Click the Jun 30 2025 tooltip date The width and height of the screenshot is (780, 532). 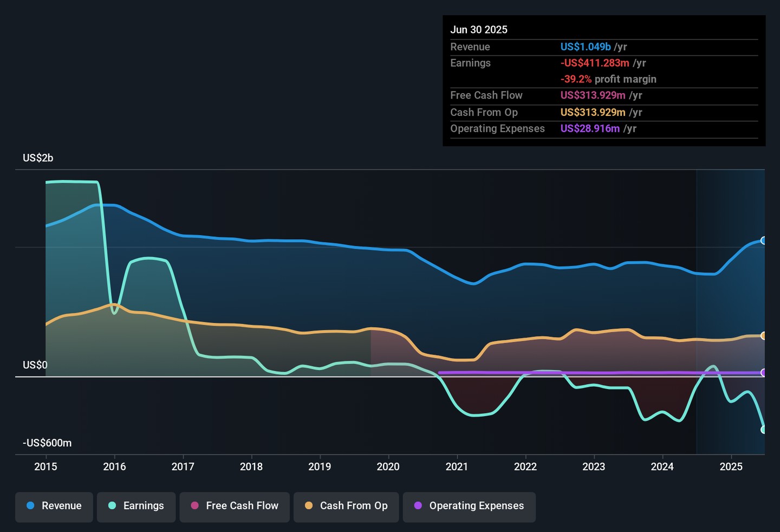(479, 30)
